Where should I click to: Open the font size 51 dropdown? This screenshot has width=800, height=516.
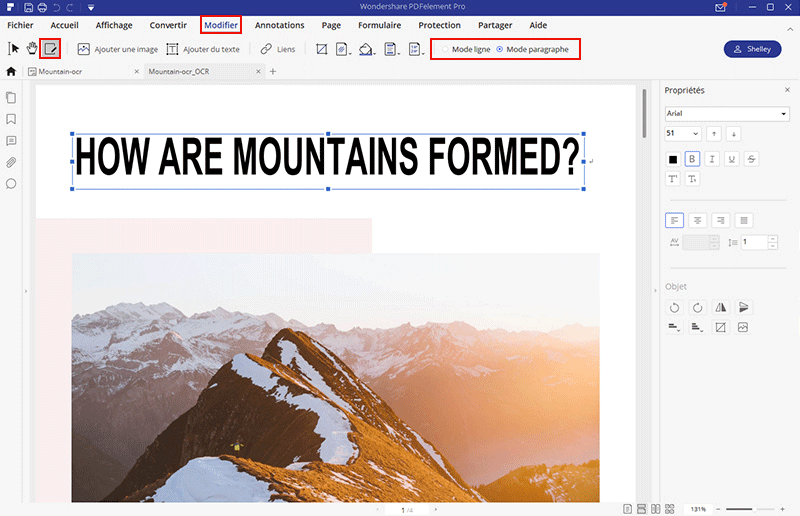point(683,134)
